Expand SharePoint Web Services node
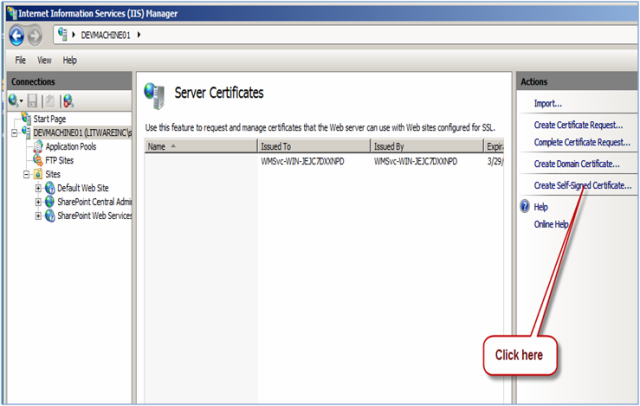Viewport: 640px width, 406px height. click(x=38, y=216)
